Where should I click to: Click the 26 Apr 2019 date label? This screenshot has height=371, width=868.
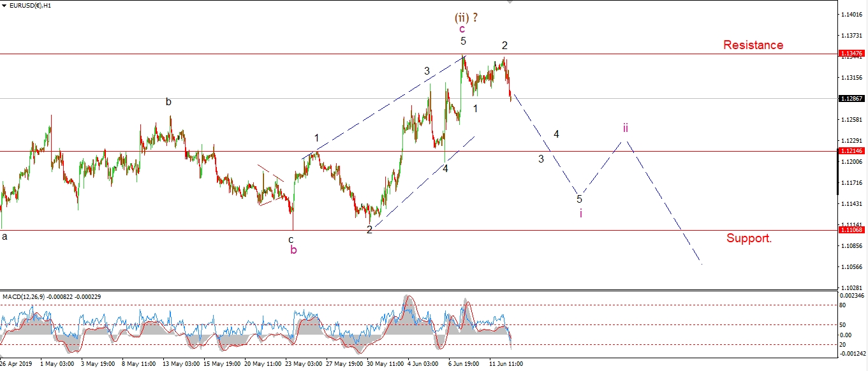(15, 364)
